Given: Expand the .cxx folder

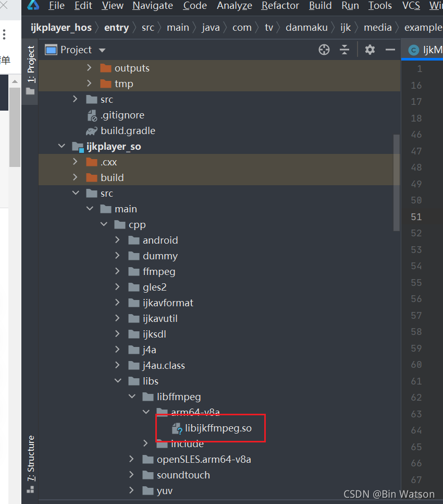Looking at the screenshot, I should tap(75, 161).
